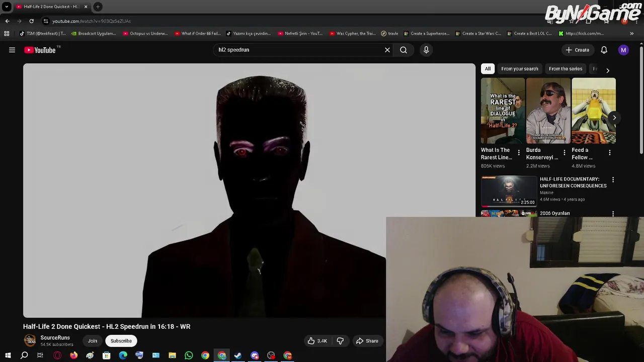This screenshot has height=362, width=644.
Task: Open the Yazımı kısa çevirdin bookmark
Action: [249, 34]
